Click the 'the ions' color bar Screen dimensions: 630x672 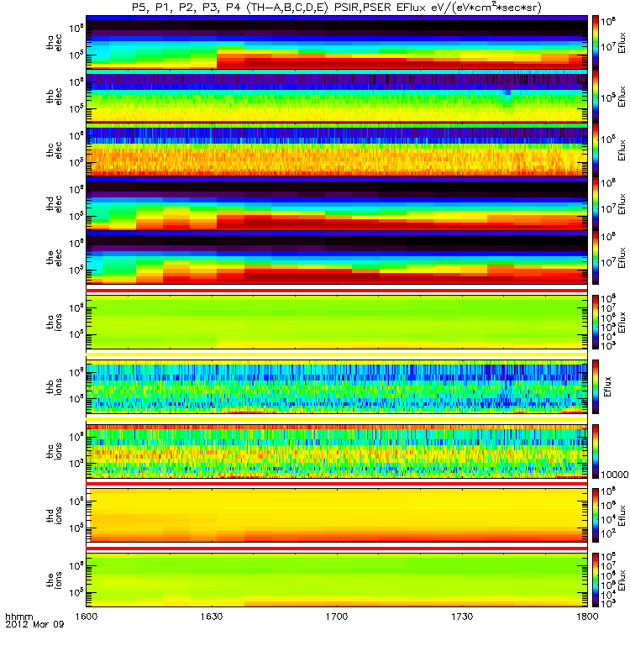tap(596, 580)
